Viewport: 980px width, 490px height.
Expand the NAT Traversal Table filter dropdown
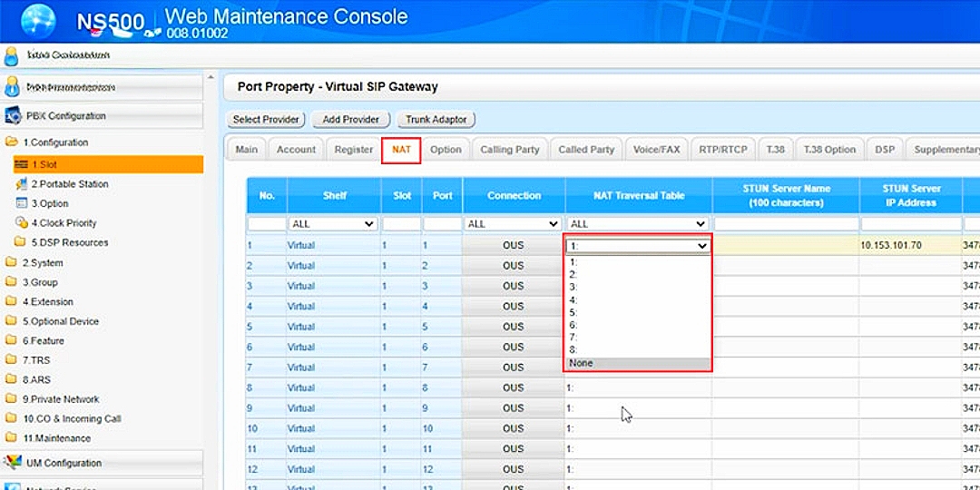pyautogui.click(x=638, y=224)
